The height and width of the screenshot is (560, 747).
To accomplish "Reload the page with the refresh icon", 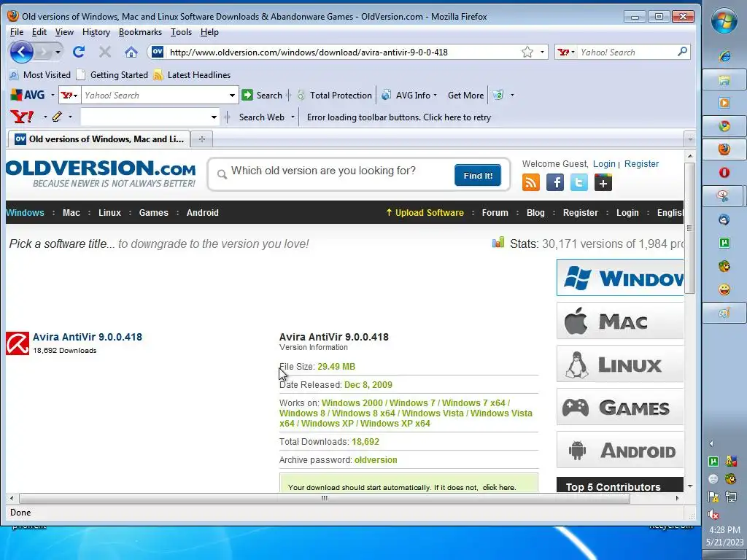I will pyautogui.click(x=79, y=52).
